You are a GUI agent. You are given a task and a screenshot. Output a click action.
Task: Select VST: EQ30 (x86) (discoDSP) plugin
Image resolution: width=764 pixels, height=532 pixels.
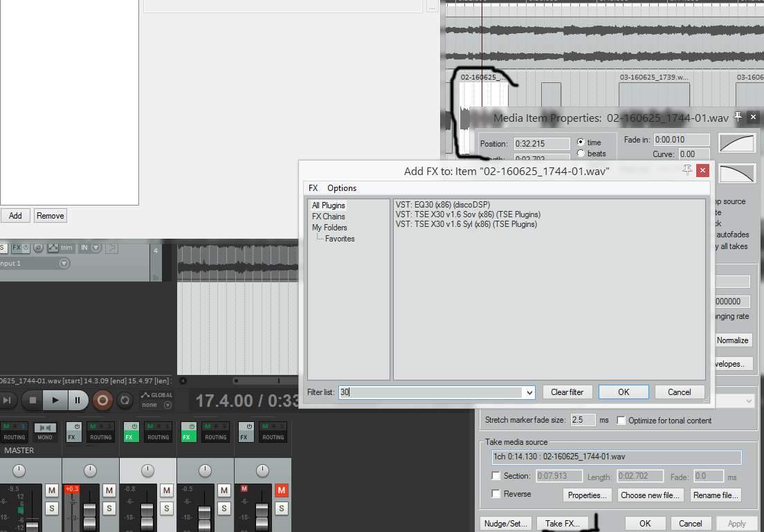click(x=447, y=205)
